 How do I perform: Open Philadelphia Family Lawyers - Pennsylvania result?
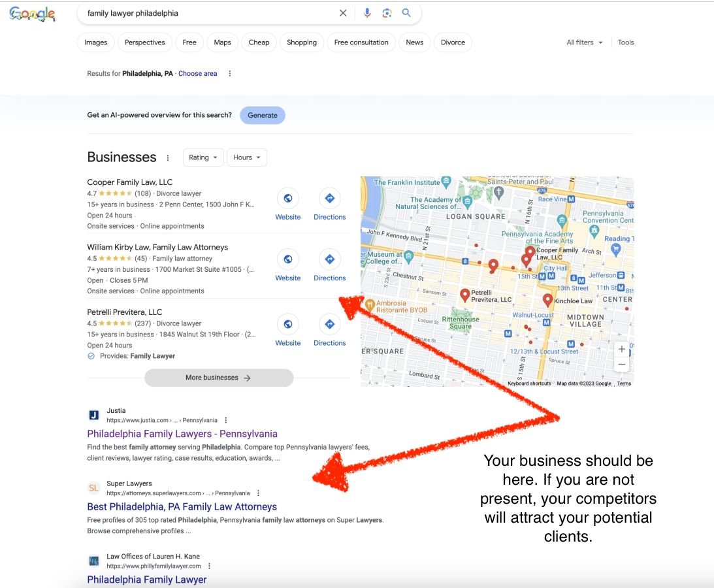182,434
